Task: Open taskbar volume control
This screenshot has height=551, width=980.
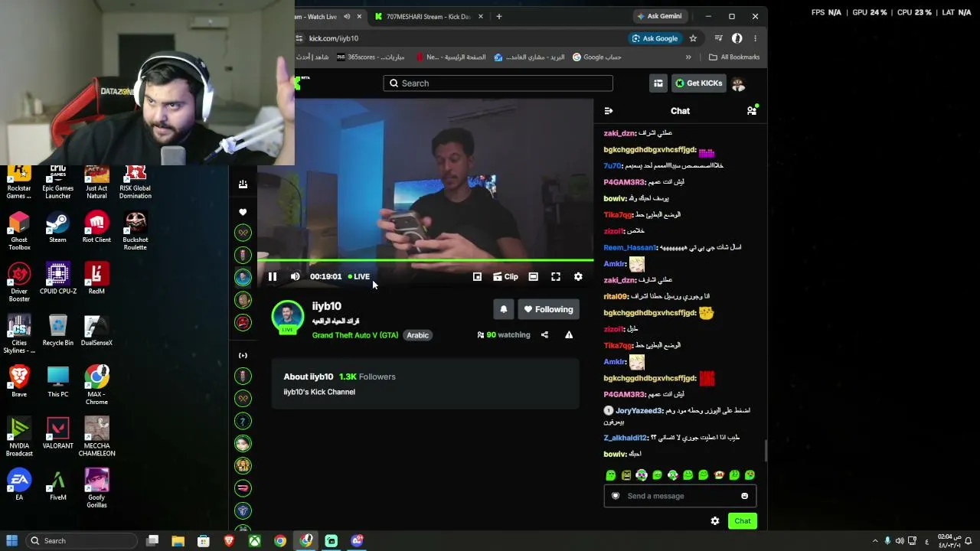Action: point(900,541)
